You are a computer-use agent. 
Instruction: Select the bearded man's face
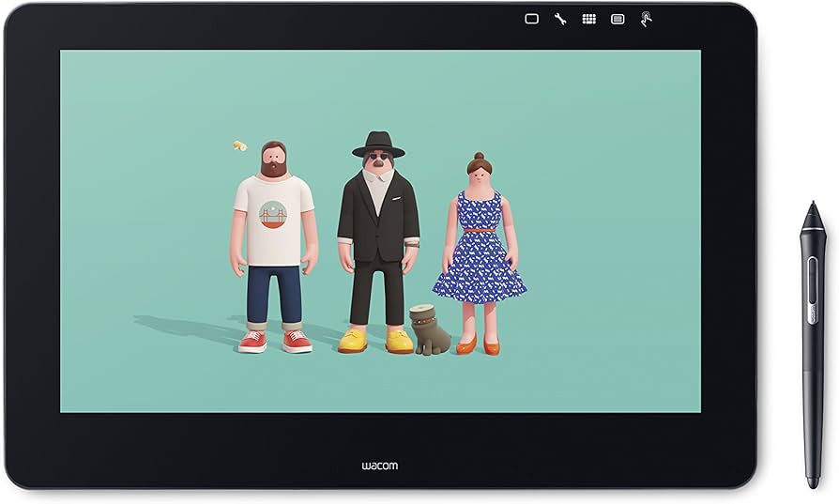click(274, 161)
